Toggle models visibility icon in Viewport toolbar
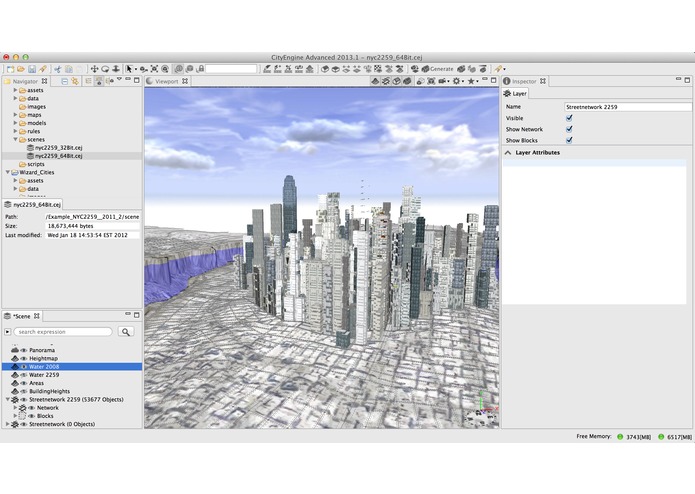 (x=407, y=81)
